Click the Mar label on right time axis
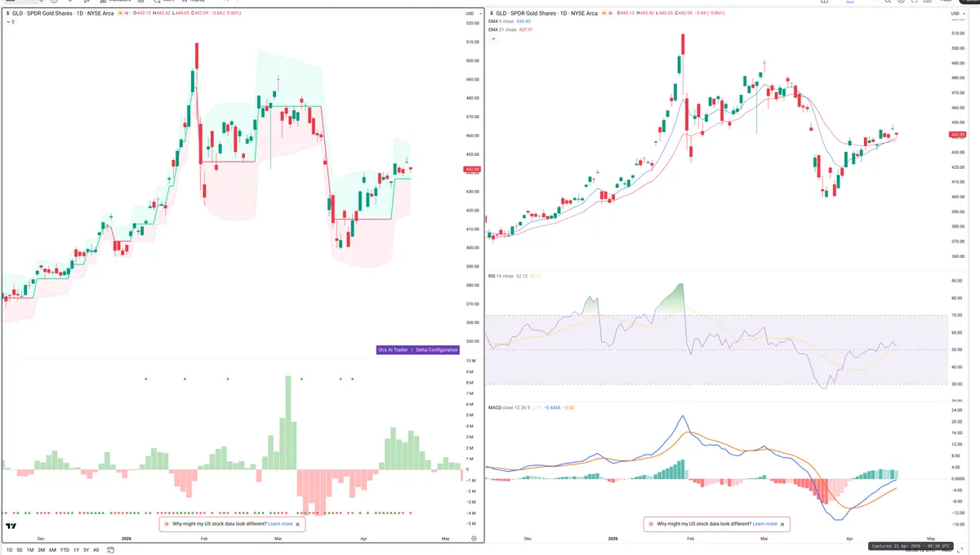 (764, 539)
